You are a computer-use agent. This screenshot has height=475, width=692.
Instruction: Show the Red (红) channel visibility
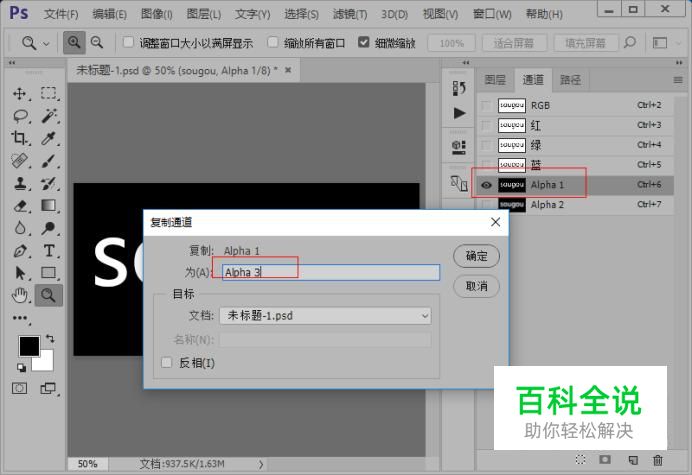point(486,125)
